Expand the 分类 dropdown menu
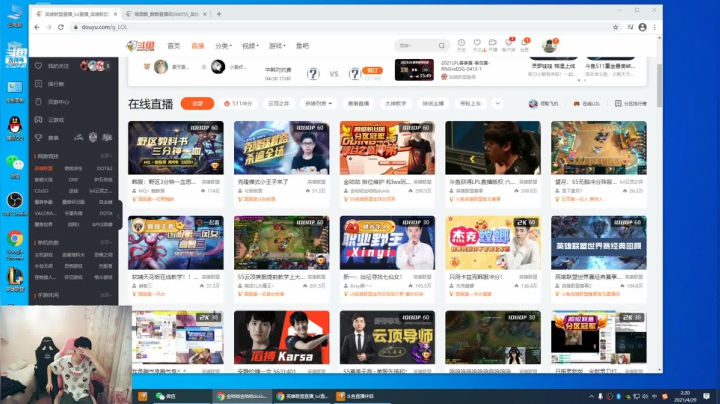Image resolution: width=720 pixels, height=404 pixels. (x=223, y=46)
